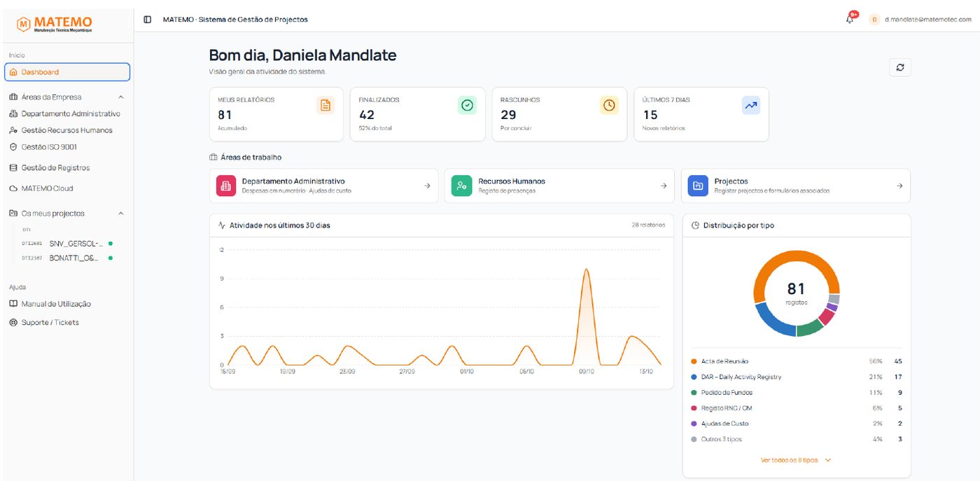Click the arrow on Departamento Administrativo card
The height and width of the screenshot is (481, 980).
coord(427,186)
